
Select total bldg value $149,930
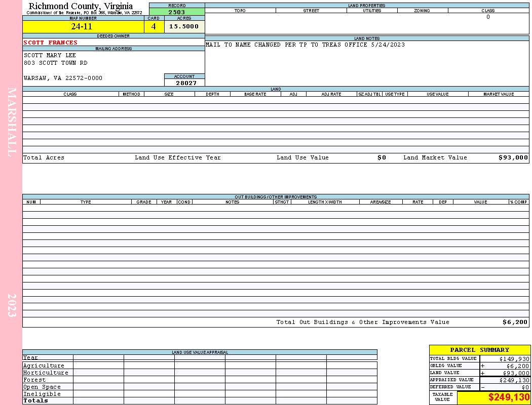514,359
